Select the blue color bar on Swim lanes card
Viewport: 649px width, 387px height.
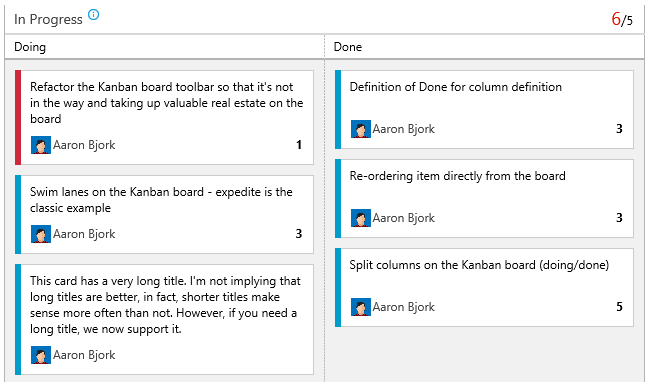tap(18, 214)
